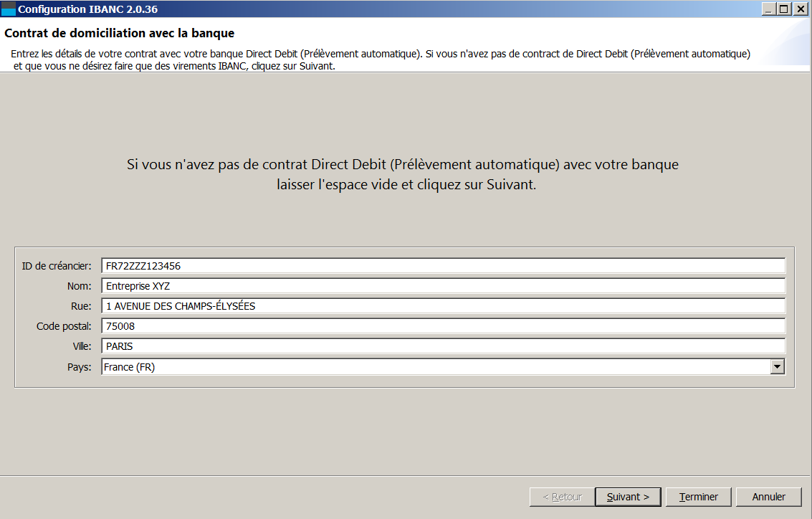This screenshot has width=812, height=519.
Task: Select the Rue address input field
Action: 443,306
